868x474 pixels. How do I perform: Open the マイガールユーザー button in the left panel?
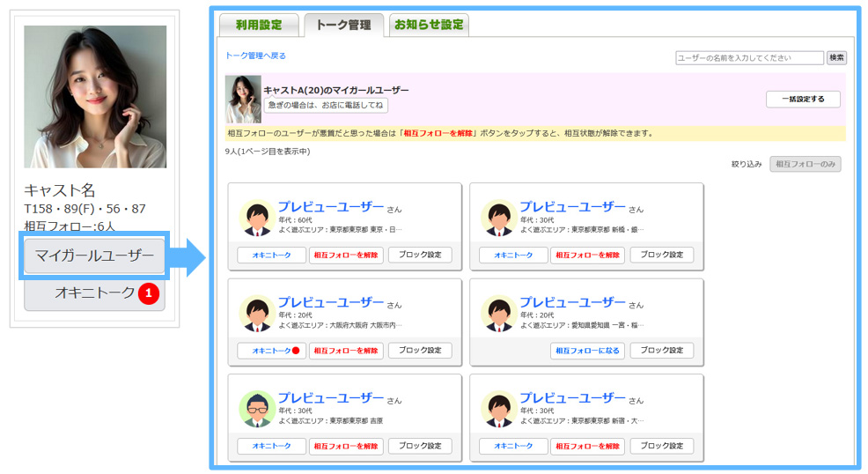point(94,257)
